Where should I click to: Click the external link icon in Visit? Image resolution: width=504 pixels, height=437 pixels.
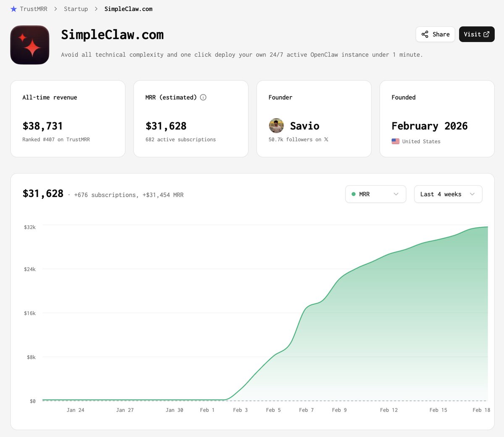click(x=486, y=34)
